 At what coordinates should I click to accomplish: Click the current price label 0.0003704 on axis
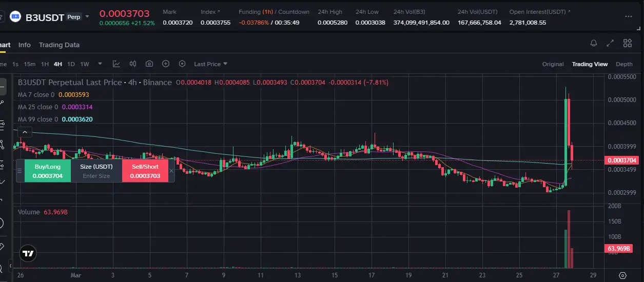[622, 160]
